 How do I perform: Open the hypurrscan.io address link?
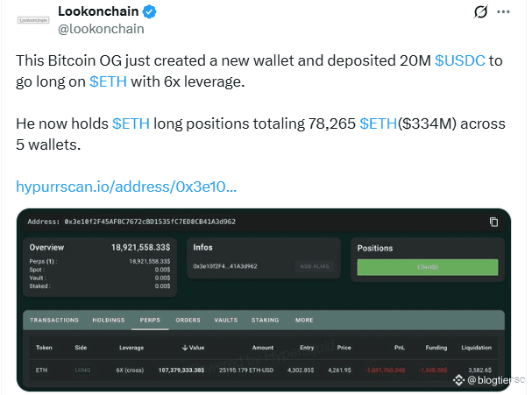point(126,187)
